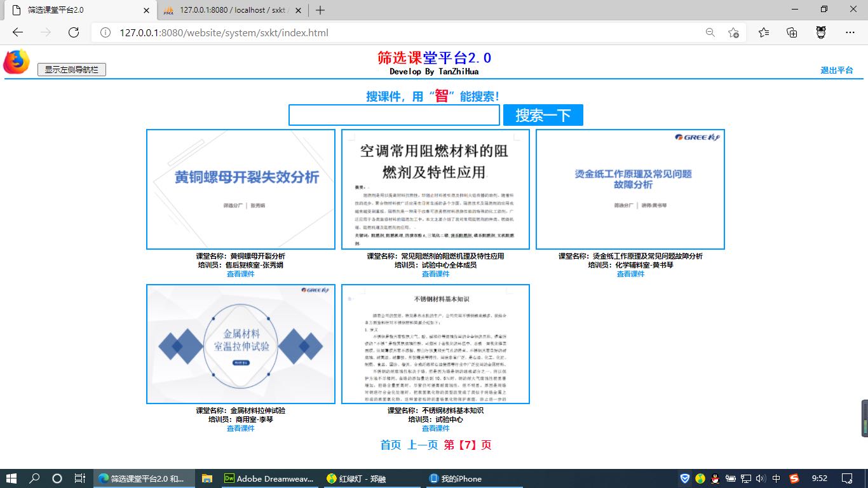Click 查看课件 under 黄铜螺母开裂分析
Viewport: 868px width, 488px height.
(241, 274)
